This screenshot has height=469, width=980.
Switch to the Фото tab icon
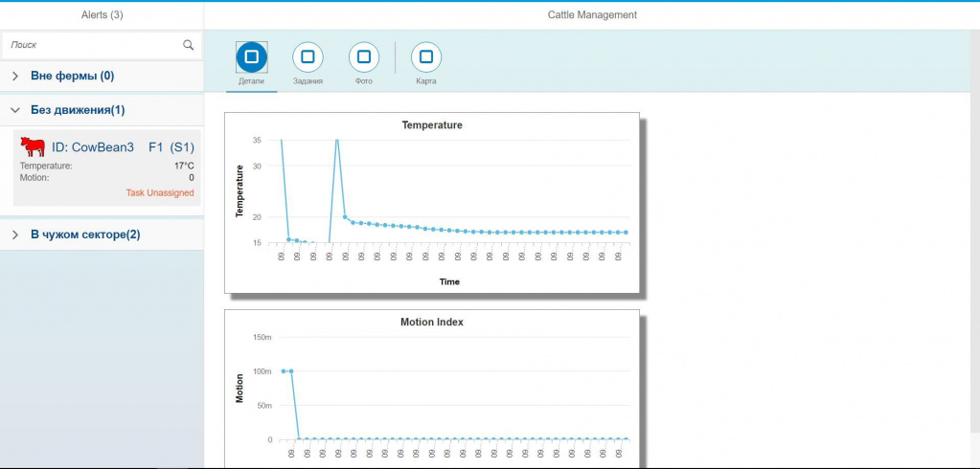point(363,57)
